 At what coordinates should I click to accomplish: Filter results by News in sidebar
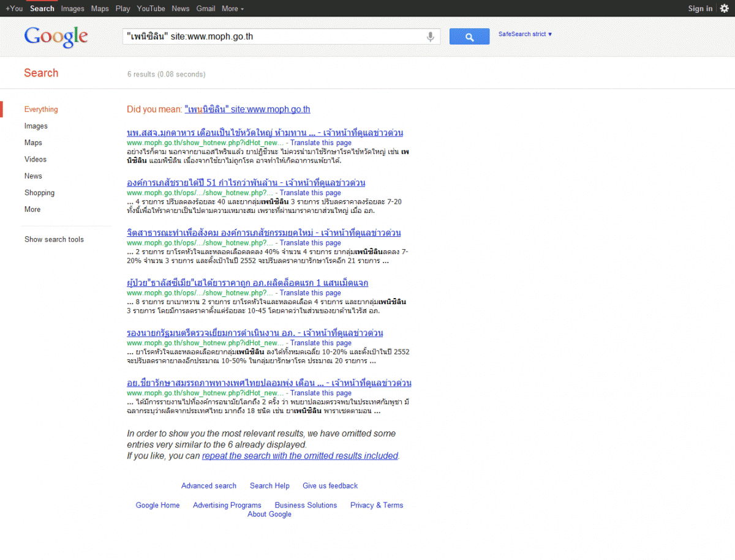pyautogui.click(x=33, y=176)
